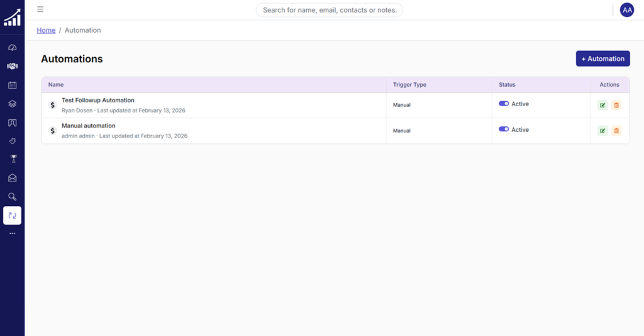Open the envelope mail icon in sidebar
The image size is (644, 336).
click(x=12, y=178)
